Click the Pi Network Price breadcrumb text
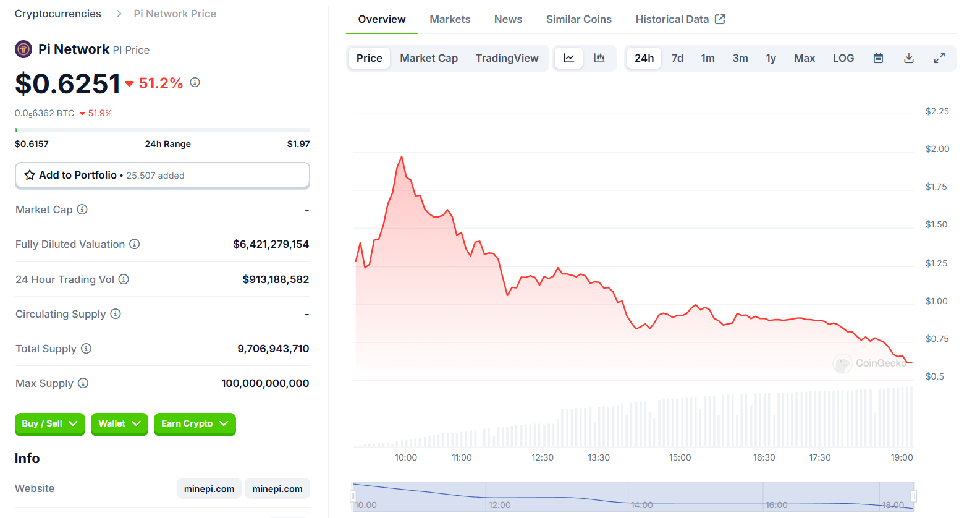 click(x=175, y=14)
